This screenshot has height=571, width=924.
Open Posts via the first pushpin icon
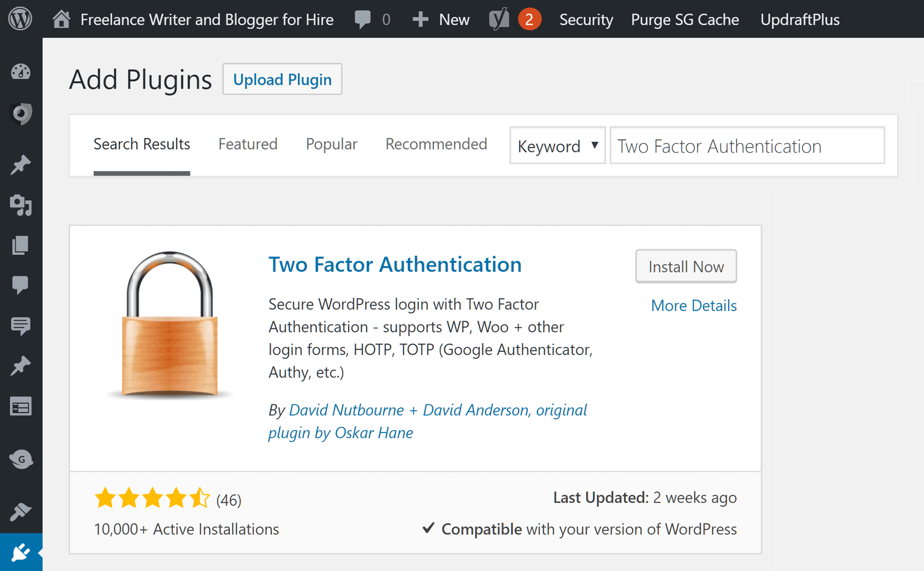tap(20, 165)
